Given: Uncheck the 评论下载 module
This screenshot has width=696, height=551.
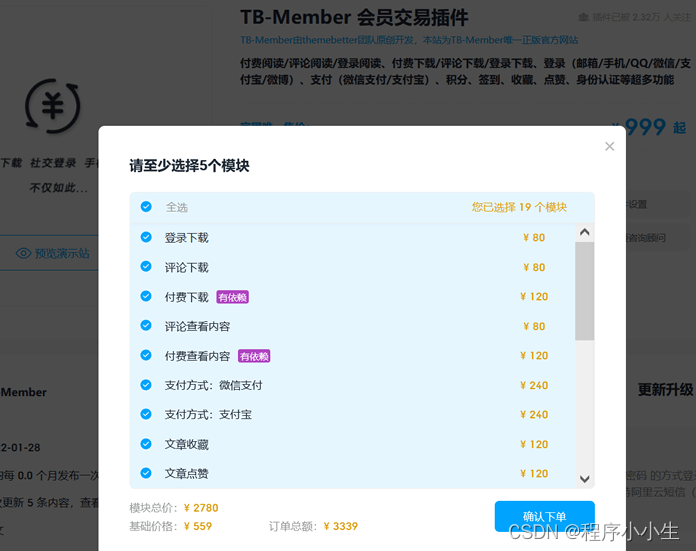Looking at the screenshot, I should coord(146,266).
